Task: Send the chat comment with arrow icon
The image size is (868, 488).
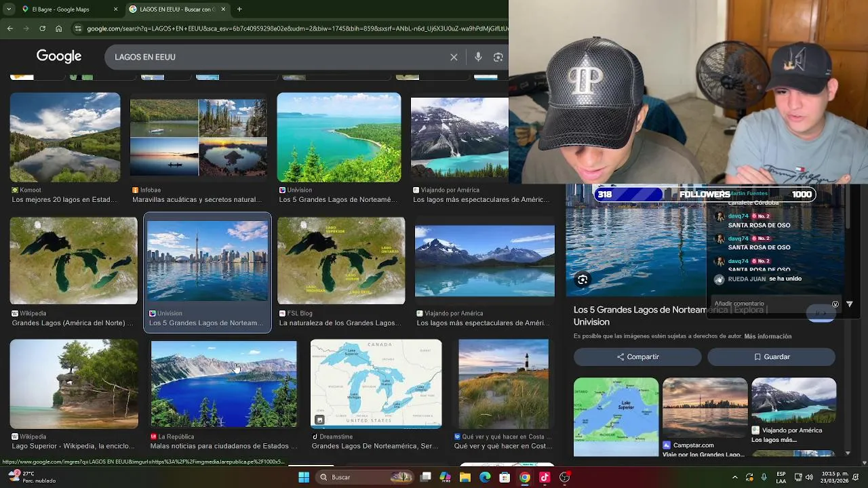Action: (850, 304)
